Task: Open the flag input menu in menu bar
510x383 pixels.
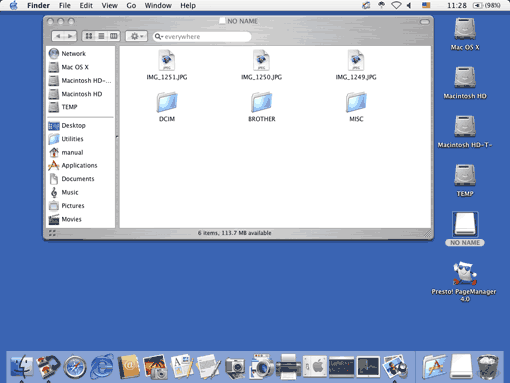Action: pyautogui.click(x=426, y=5)
